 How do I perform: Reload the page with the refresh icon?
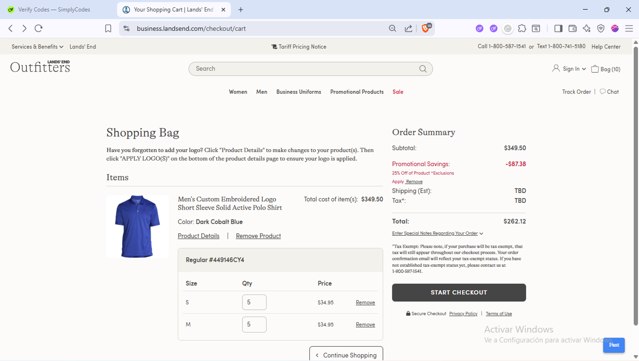[x=38, y=28]
